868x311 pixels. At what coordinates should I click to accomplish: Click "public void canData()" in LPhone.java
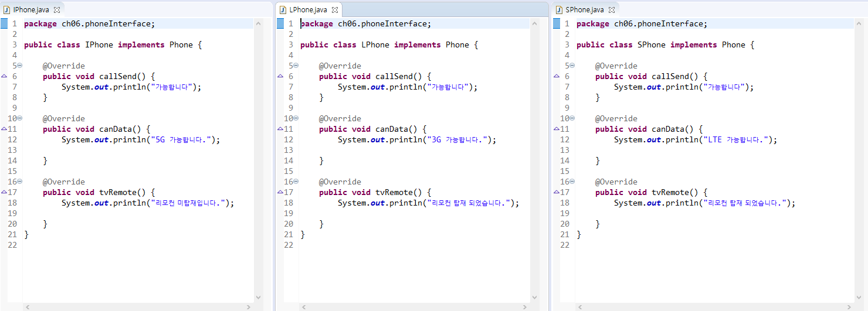369,129
